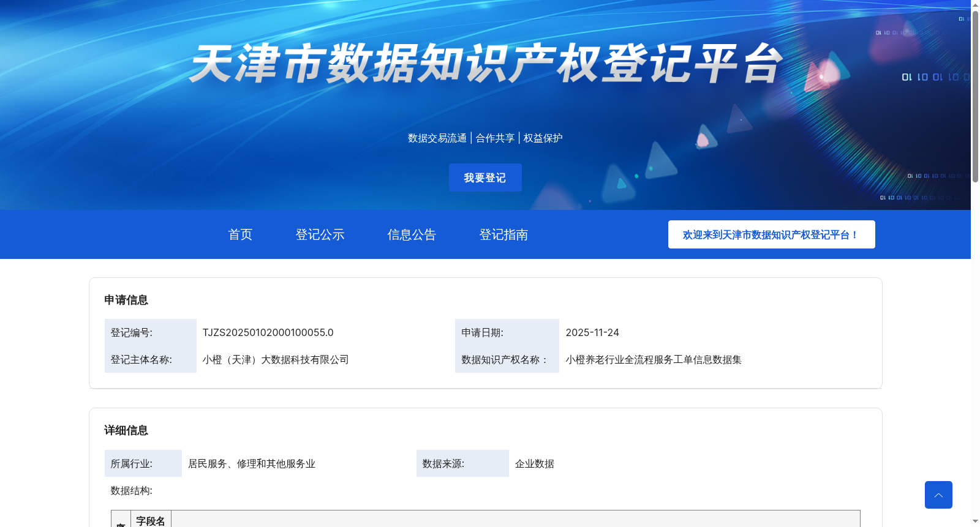Click application date 2025-11-24
Screen dimensions: 980x527
click(592, 332)
